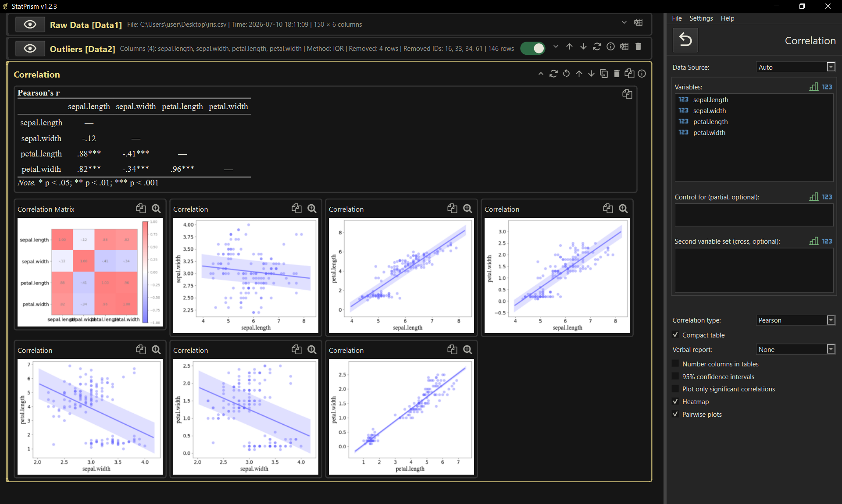Expand the Outliers block chevron
The width and height of the screenshot is (842, 504).
tap(556, 46)
